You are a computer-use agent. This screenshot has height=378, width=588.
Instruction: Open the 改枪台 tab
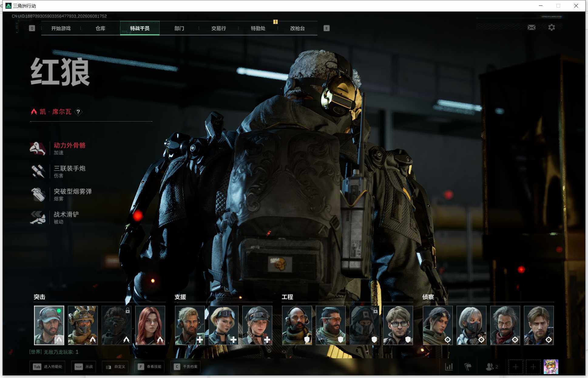297,28
